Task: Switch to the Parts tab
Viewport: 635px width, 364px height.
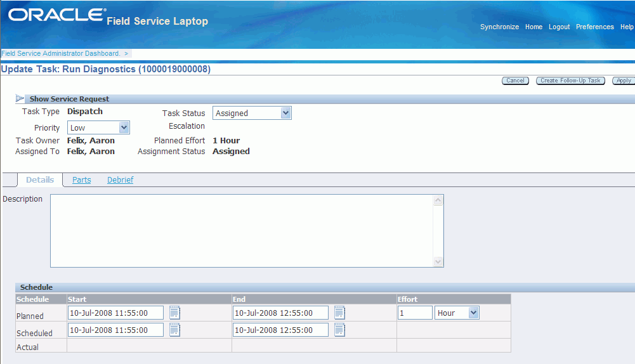Action: coord(81,179)
